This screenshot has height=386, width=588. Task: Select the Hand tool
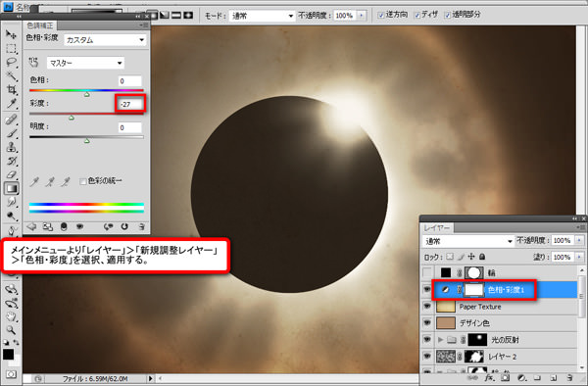tap(11, 316)
